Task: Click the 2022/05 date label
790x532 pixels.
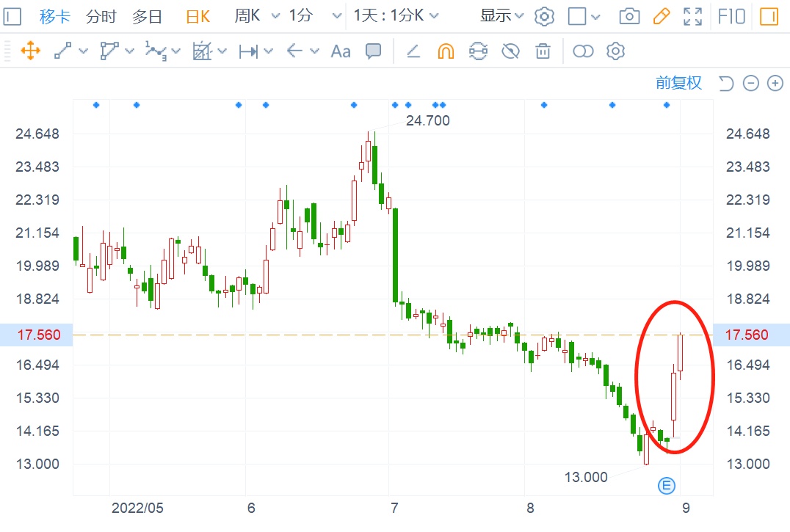Action: coord(137,508)
